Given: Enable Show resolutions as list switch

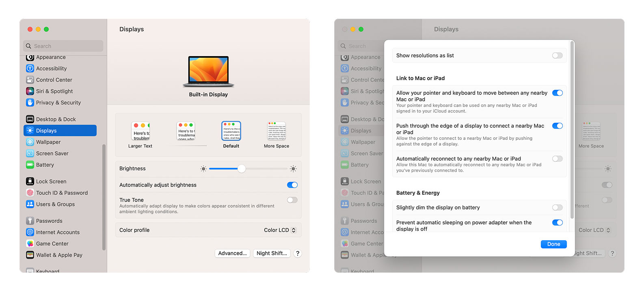Looking at the screenshot, I should click(558, 55).
